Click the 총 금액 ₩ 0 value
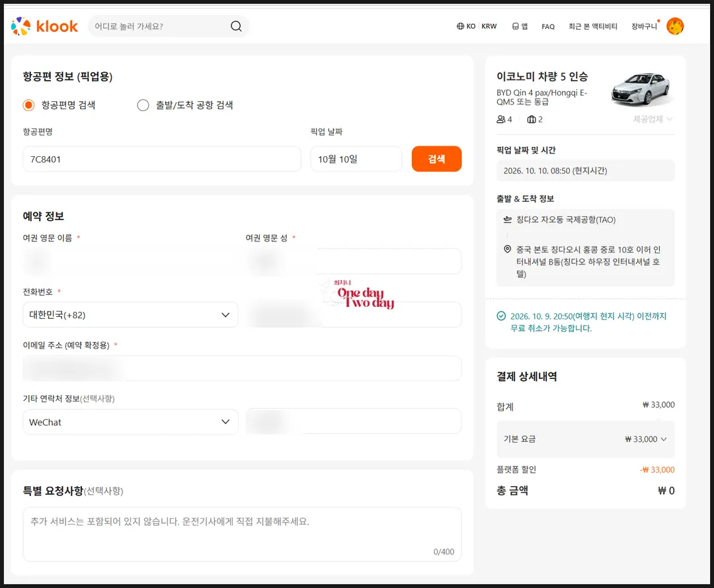 (x=666, y=491)
